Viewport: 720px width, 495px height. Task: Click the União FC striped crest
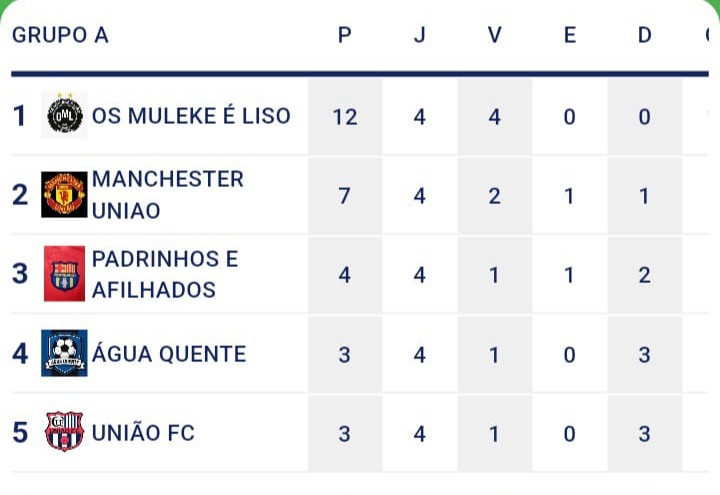(64, 432)
